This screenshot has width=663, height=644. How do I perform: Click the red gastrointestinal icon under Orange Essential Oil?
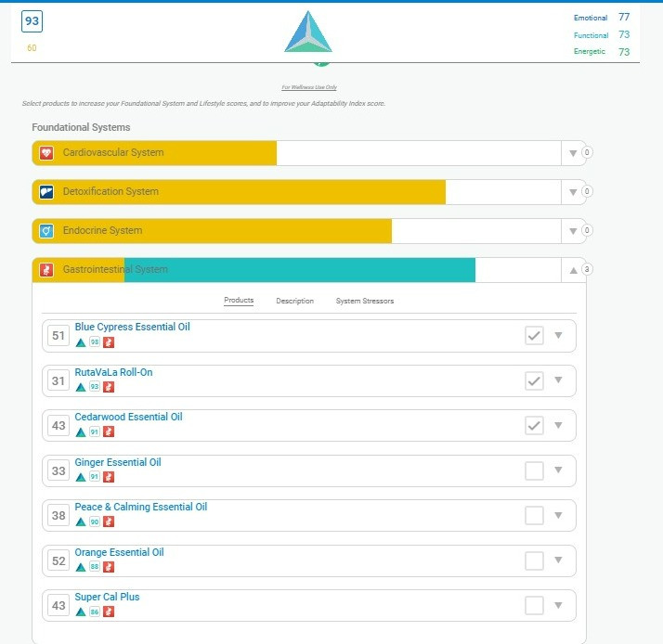point(109,567)
